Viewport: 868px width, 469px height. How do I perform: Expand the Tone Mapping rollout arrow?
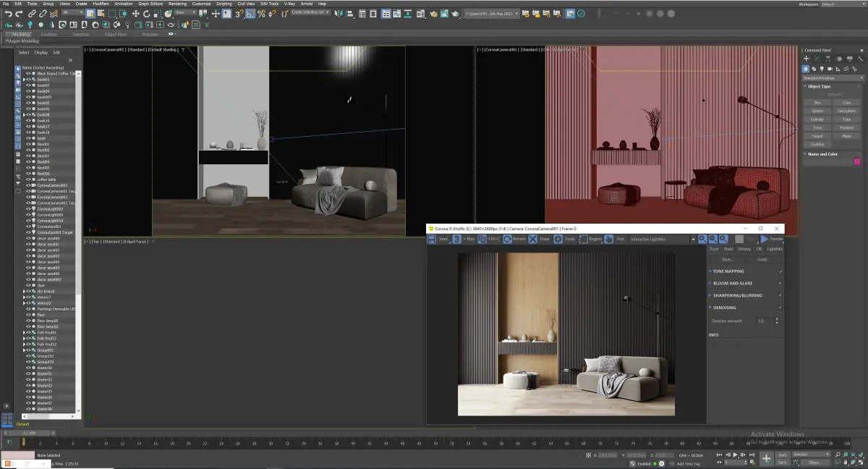tap(710, 271)
